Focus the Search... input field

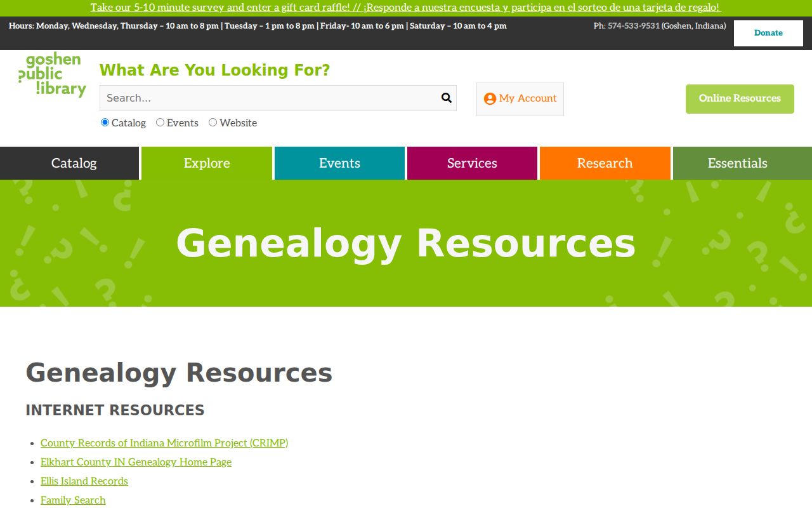pyautogui.click(x=278, y=98)
